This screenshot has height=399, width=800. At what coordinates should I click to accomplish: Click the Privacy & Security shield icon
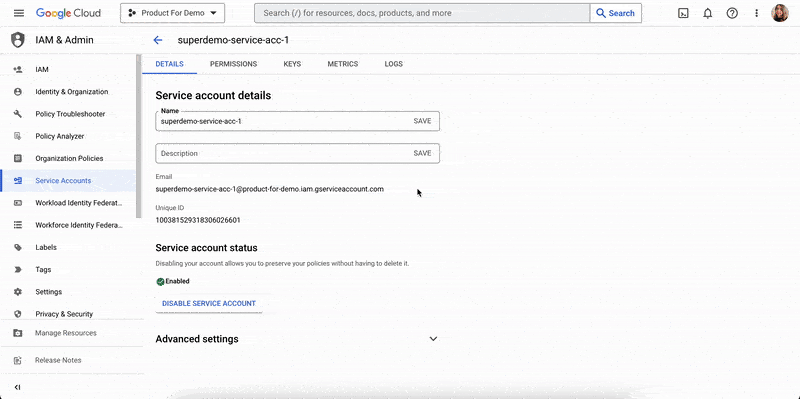click(18, 314)
